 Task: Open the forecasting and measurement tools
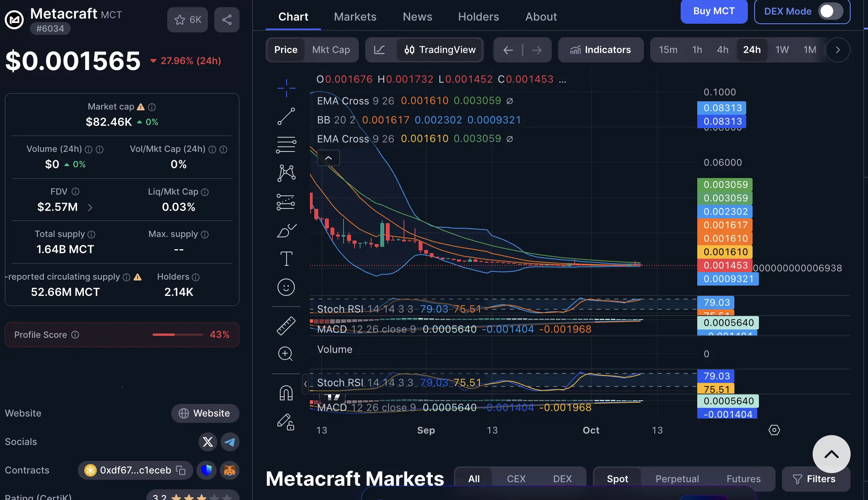coord(286,202)
